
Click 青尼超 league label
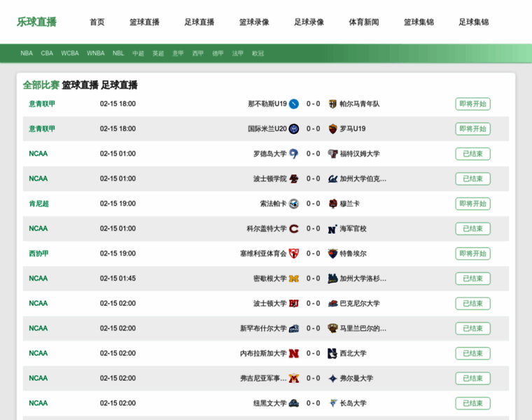coord(38,204)
